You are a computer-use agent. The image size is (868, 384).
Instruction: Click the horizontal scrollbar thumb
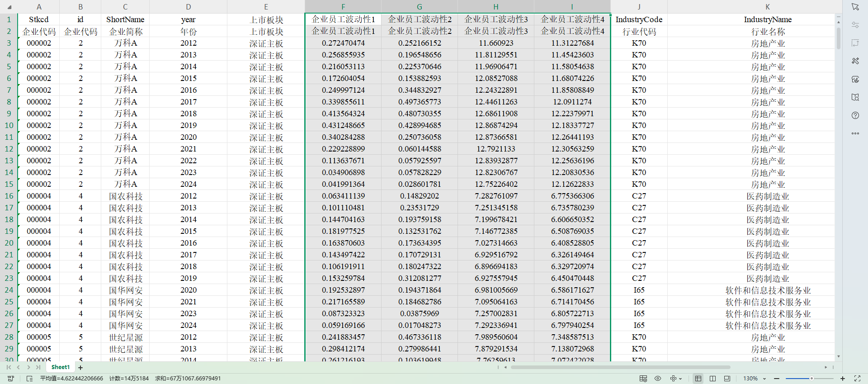pyautogui.click(x=620, y=367)
